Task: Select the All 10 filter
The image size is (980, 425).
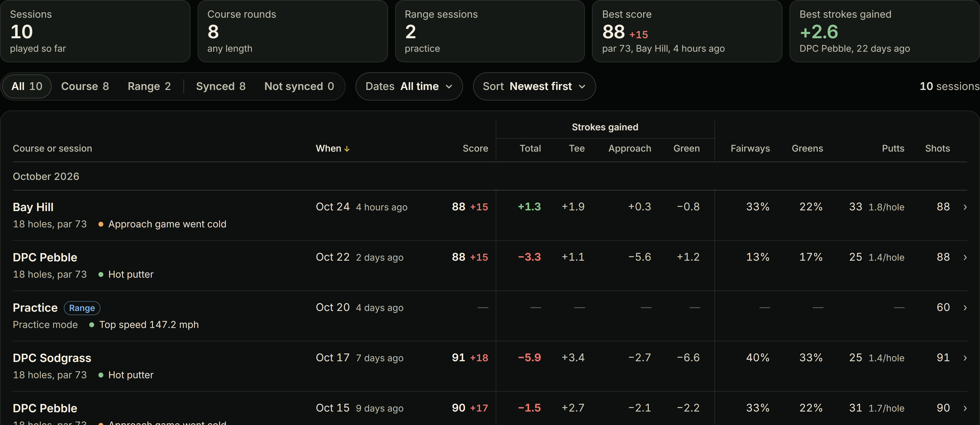Action: pos(27,86)
